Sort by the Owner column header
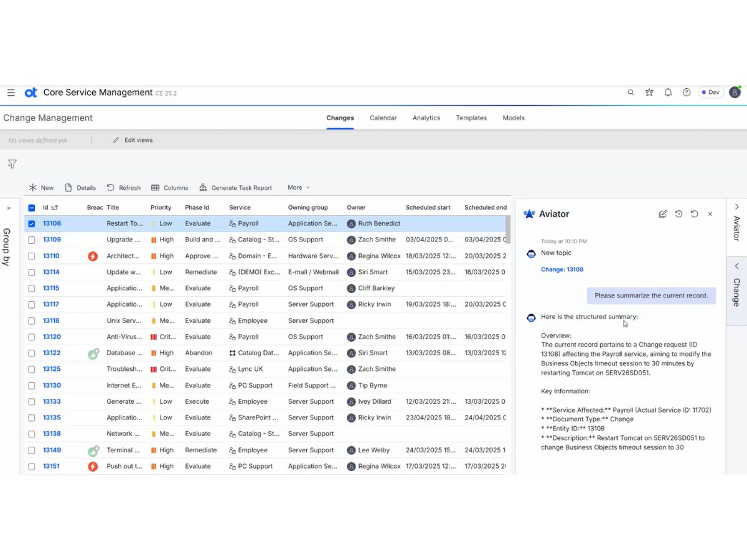Viewport: 747px width, 560px height. (356, 207)
